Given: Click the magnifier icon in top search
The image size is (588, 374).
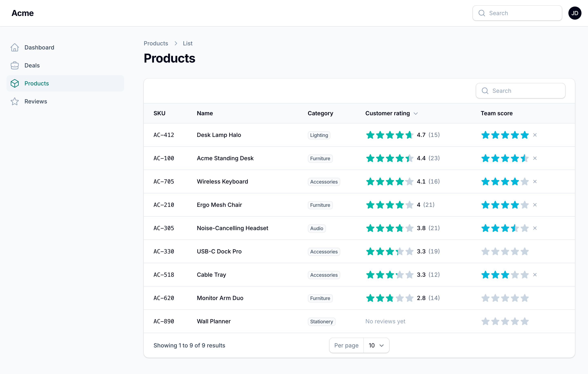Looking at the screenshot, I should [x=482, y=13].
